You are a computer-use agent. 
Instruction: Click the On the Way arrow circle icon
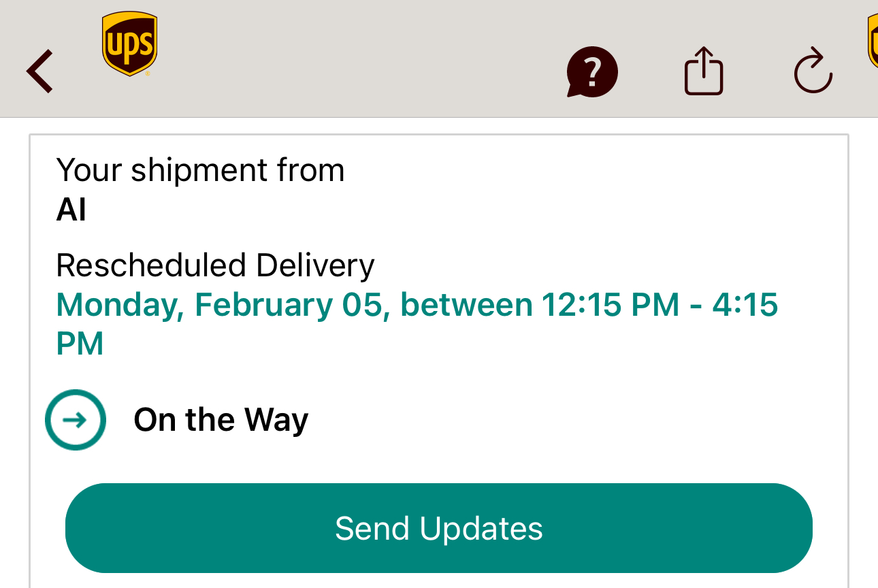76,420
